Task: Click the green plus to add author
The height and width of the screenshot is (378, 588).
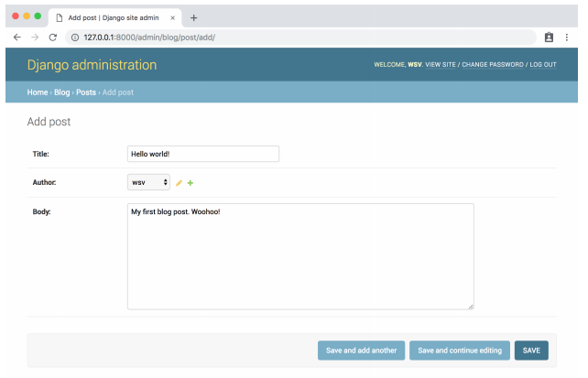Action: [x=191, y=183]
